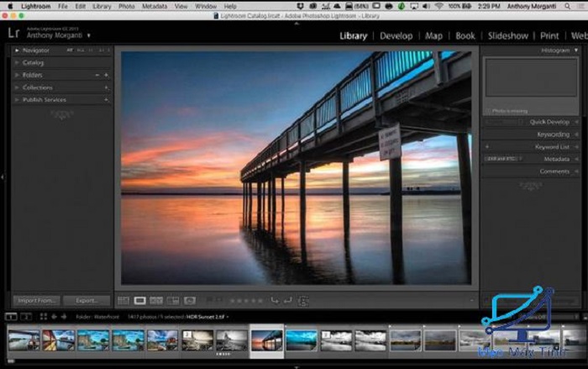This screenshot has height=369, width=588.
Task: Collapse the Histogram panel
Action: click(576, 50)
